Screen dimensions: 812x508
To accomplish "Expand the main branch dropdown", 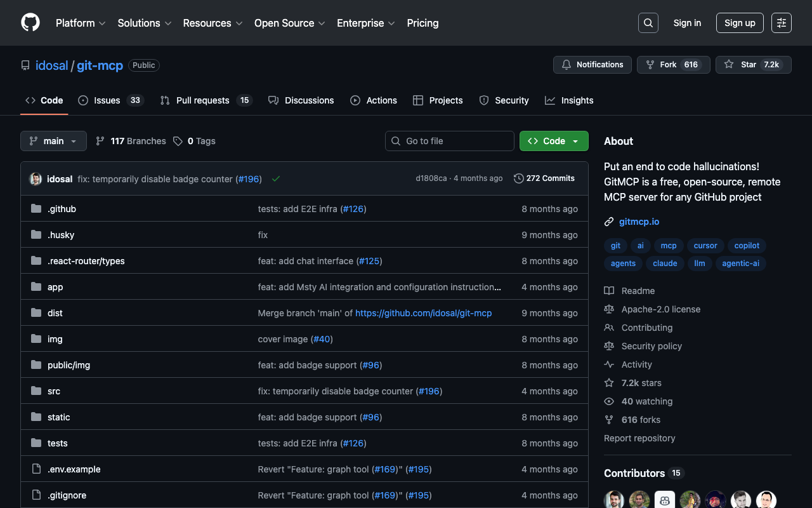I will [53, 141].
